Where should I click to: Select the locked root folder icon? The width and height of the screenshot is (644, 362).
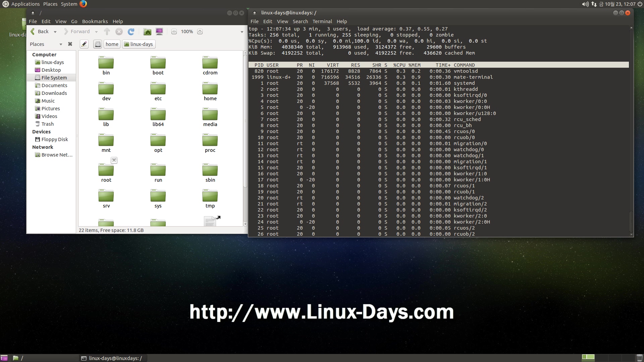click(106, 170)
